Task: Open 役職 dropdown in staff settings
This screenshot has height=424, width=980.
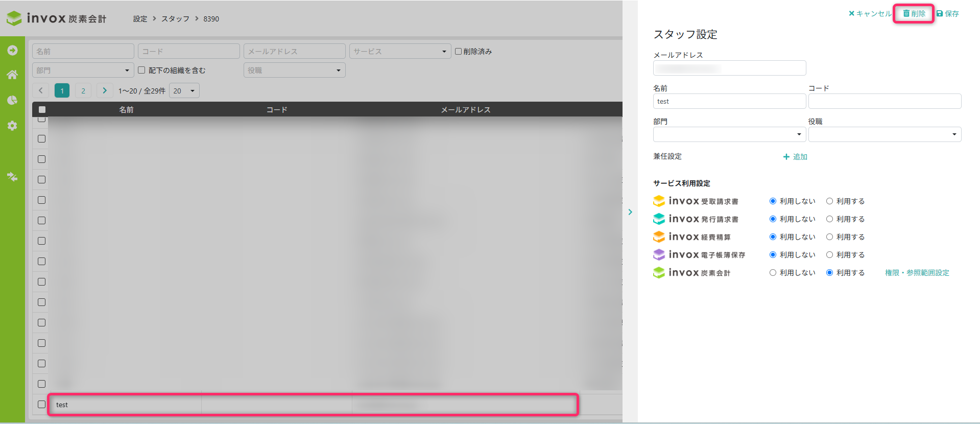Action: pyautogui.click(x=885, y=134)
